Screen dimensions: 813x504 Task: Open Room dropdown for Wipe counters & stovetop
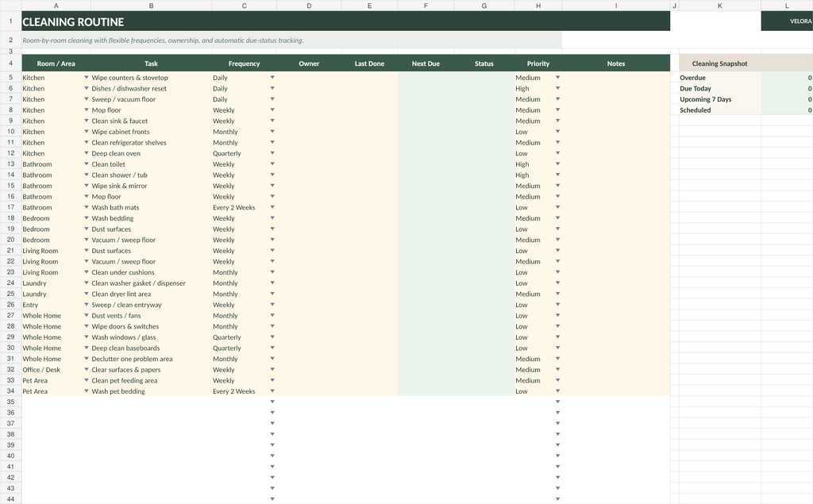[x=87, y=77]
